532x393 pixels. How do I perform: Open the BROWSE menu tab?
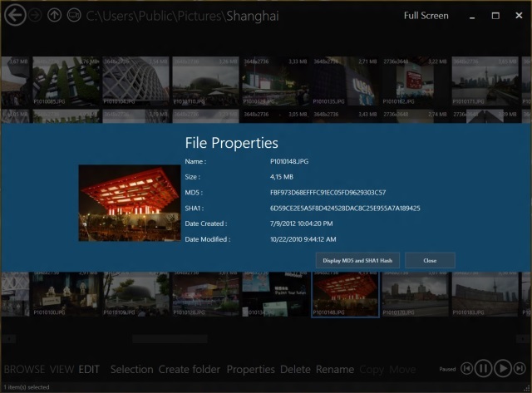24,369
